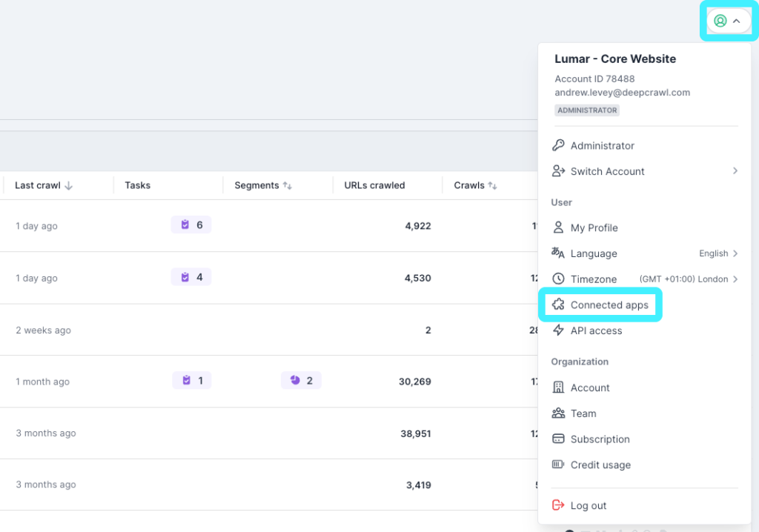Open API access settings
Viewport: 759px width, 532px height.
(x=596, y=330)
